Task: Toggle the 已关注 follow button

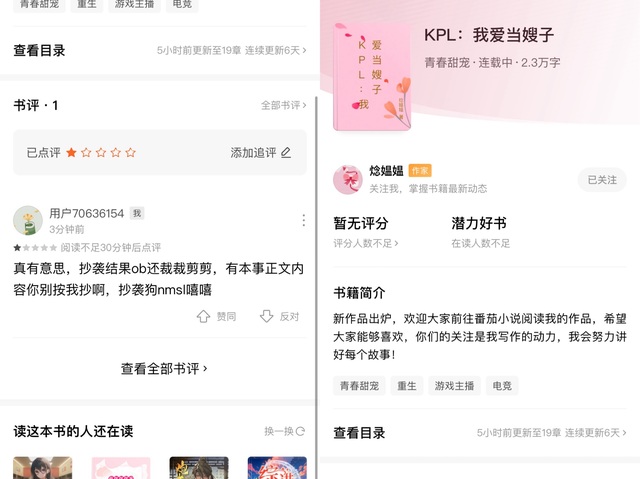Action: (602, 180)
